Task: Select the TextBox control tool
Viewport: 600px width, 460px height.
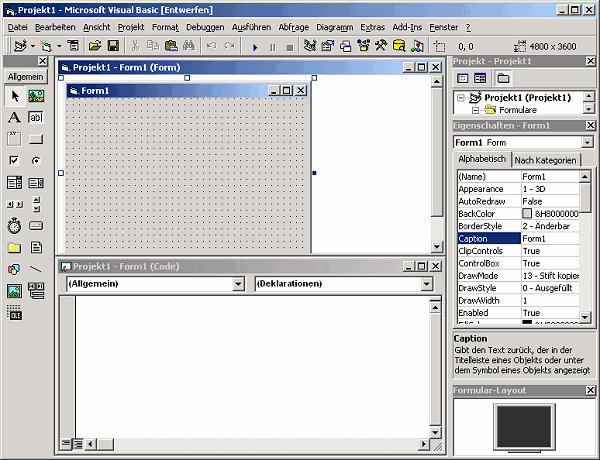Action: coord(36,117)
